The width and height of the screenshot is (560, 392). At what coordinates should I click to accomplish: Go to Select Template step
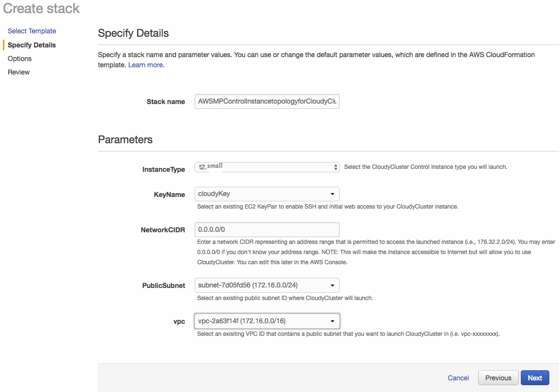pyautogui.click(x=32, y=31)
